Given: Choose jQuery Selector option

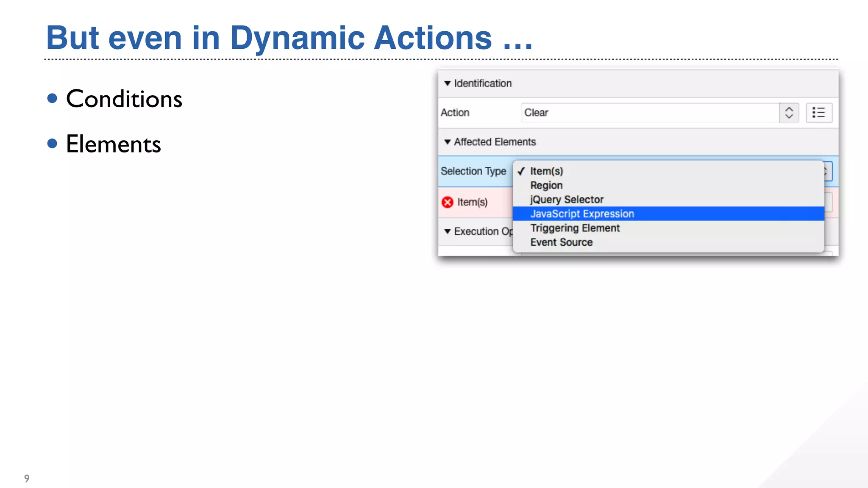Looking at the screenshot, I should 668,200.
